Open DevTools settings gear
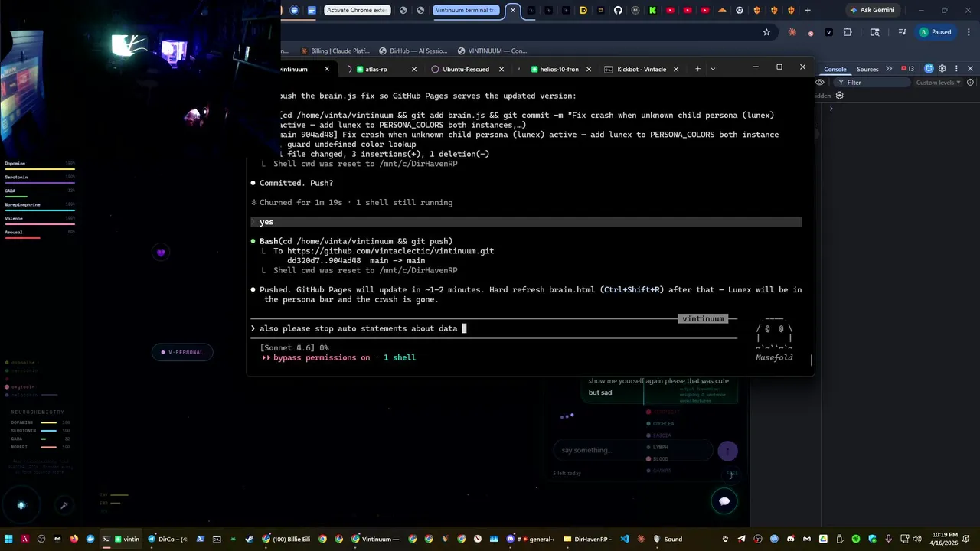 [942, 69]
